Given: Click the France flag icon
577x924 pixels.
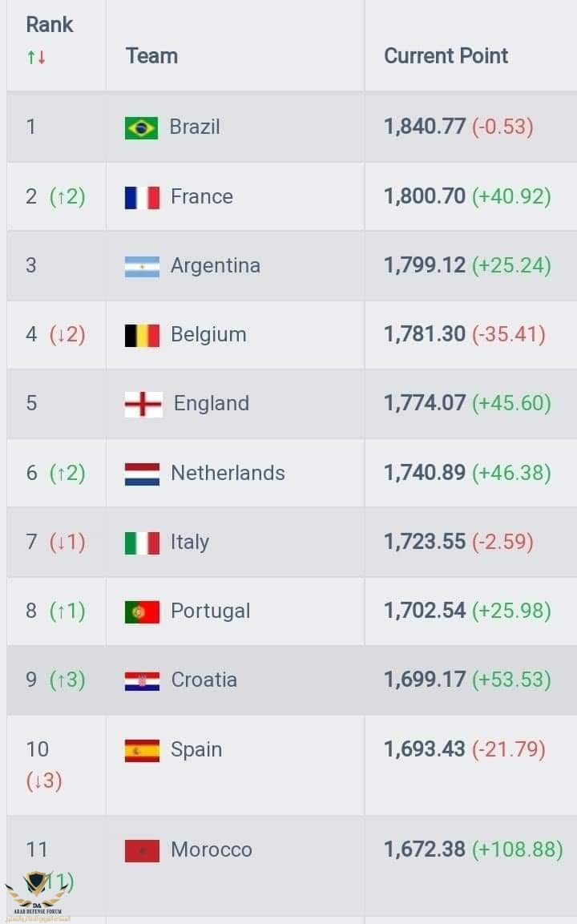Looking at the screenshot, I should click(x=142, y=197).
